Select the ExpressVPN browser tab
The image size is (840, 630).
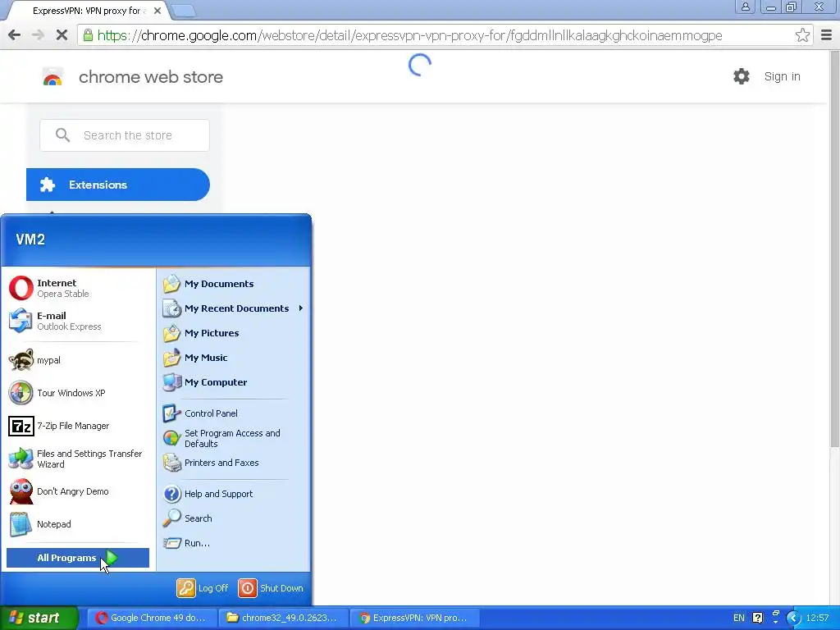tap(89, 11)
